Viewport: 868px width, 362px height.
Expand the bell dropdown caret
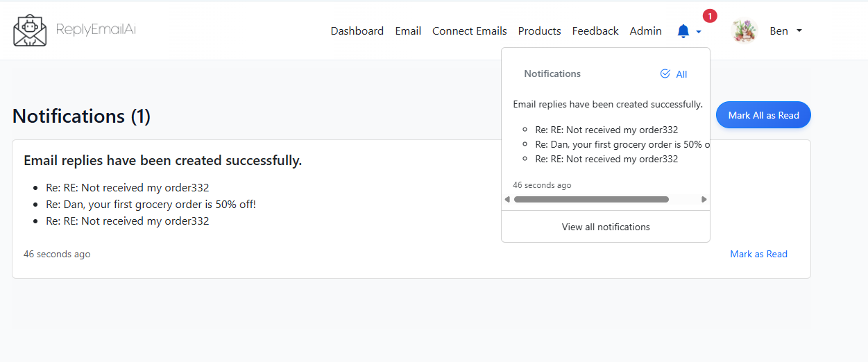(x=699, y=32)
